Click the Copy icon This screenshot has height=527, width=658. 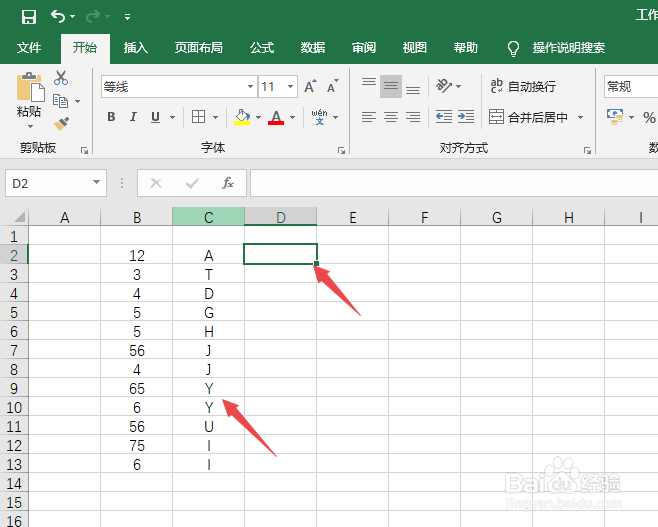pyautogui.click(x=60, y=101)
